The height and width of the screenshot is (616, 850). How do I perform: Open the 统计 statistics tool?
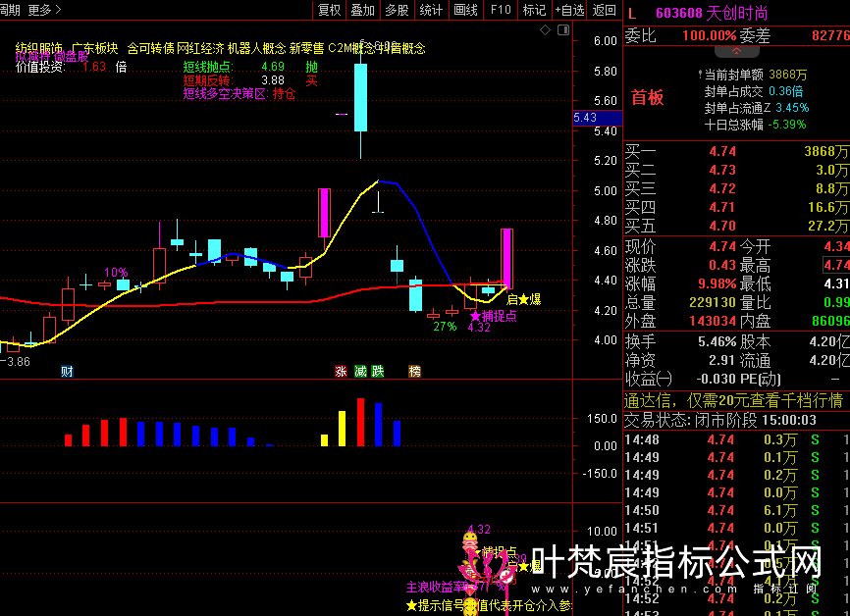point(431,10)
